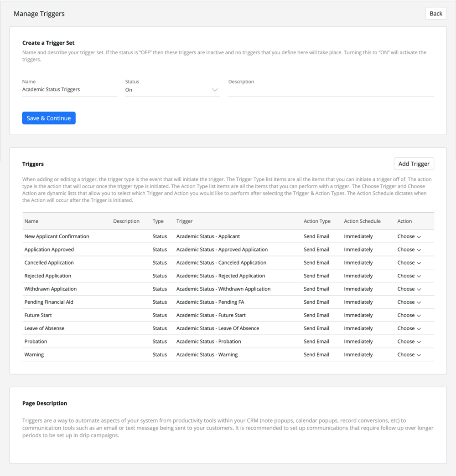Click the 'Cancelled Application' name cell
This screenshot has height=476, width=456.
pos(49,262)
